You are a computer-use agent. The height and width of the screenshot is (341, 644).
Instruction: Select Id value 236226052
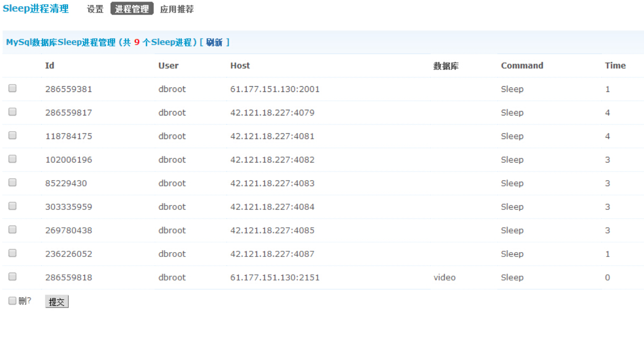pyautogui.click(x=69, y=254)
